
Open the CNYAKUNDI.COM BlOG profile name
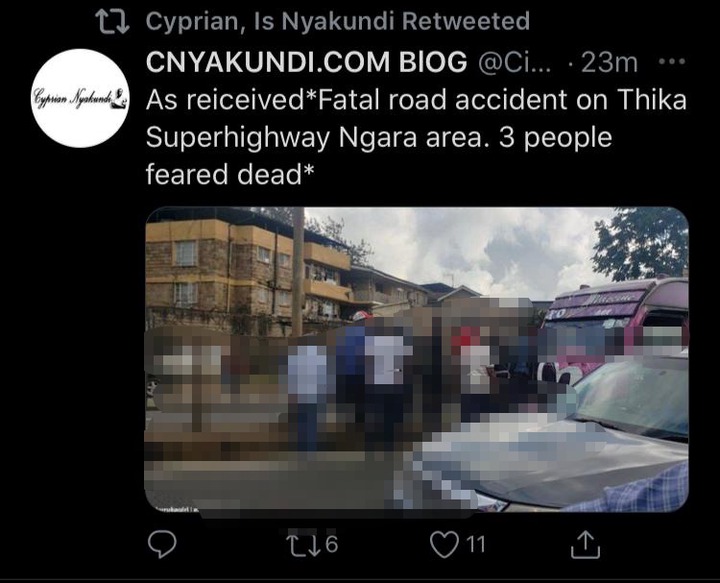[306, 62]
